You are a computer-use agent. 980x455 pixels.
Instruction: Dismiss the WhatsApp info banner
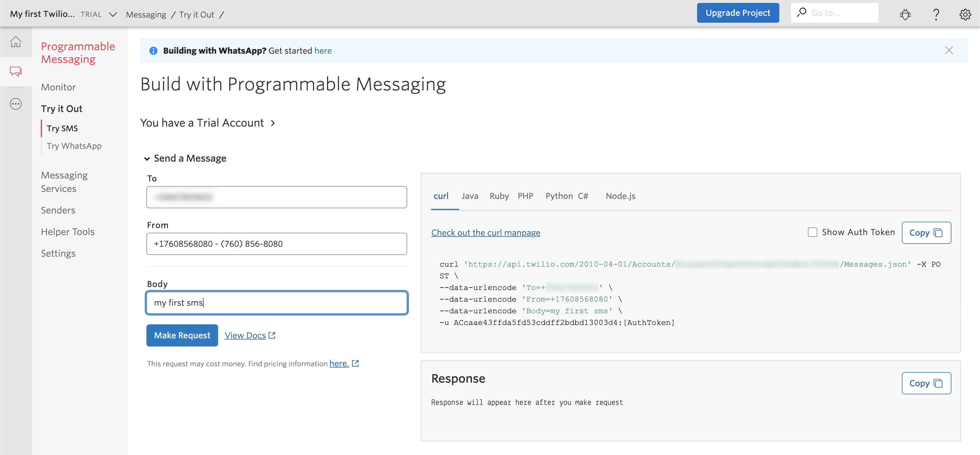[949, 50]
